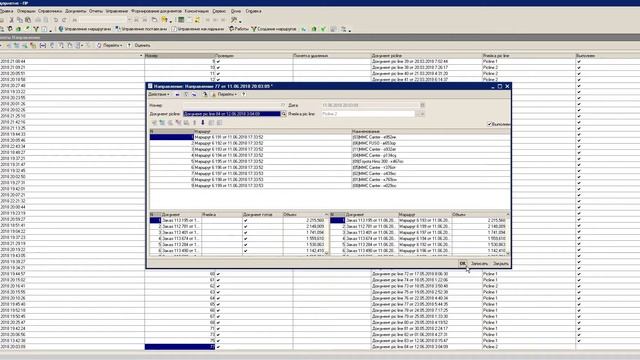Viewport: 640px width, 360px height.
Task: Click the help question-mark icon in the dialog
Action: coord(244,94)
